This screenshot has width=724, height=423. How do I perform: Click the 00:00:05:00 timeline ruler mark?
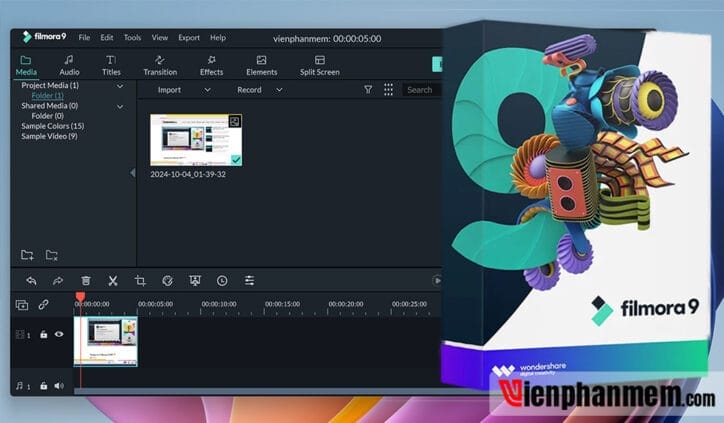(x=155, y=304)
